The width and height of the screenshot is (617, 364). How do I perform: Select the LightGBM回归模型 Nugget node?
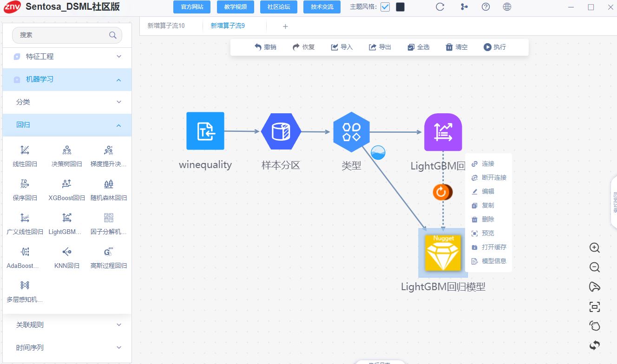(x=443, y=253)
